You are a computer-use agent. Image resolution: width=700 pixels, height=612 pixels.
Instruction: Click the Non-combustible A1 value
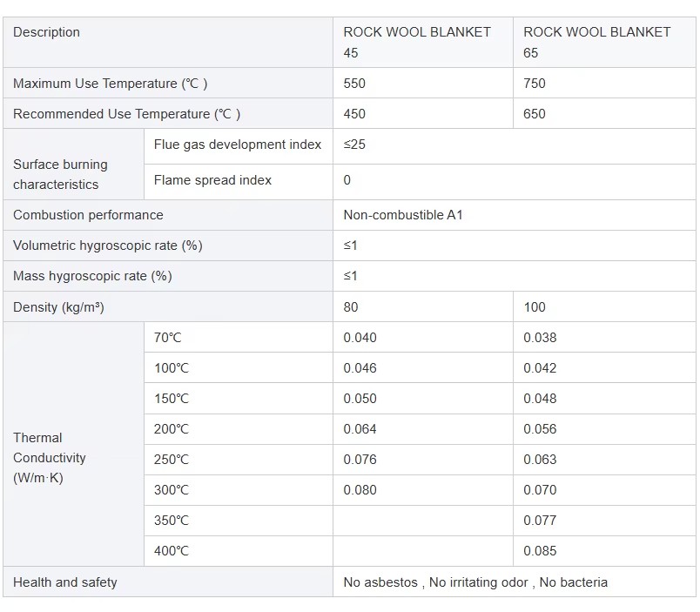403,215
